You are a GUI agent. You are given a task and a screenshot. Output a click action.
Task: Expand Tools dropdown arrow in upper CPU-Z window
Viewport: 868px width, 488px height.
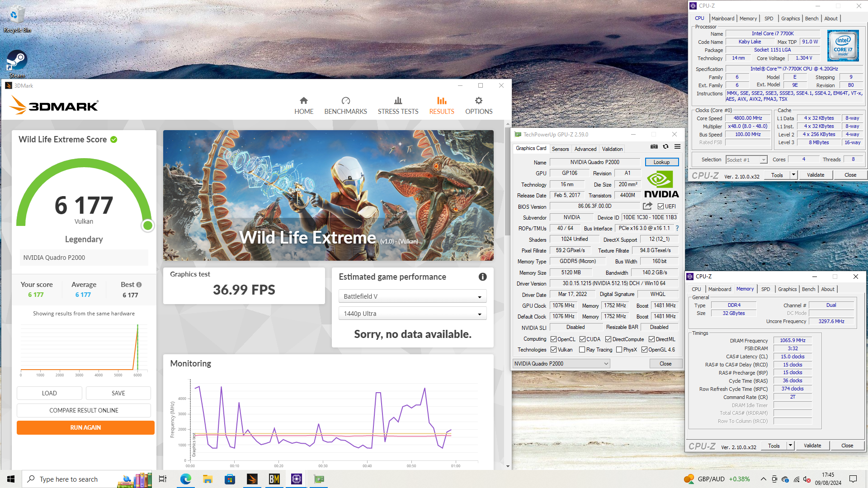(x=793, y=175)
